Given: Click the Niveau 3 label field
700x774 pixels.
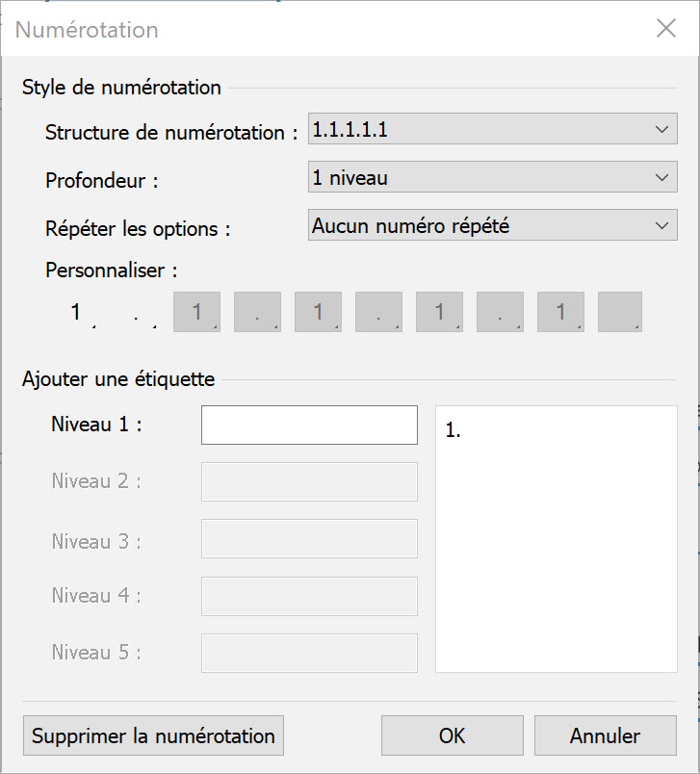Looking at the screenshot, I should [309, 539].
